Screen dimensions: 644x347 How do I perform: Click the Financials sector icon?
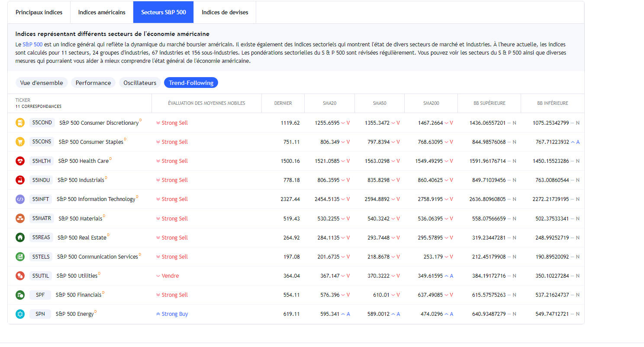pyautogui.click(x=20, y=295)
